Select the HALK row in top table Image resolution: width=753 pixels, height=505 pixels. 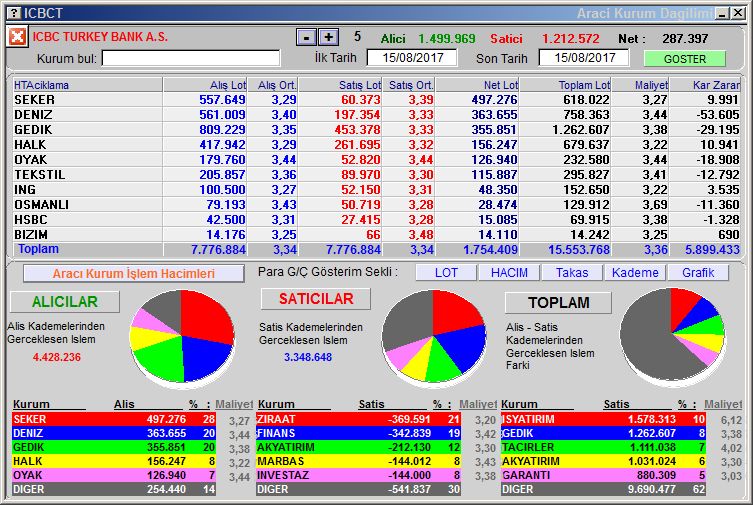coord(376,144)
